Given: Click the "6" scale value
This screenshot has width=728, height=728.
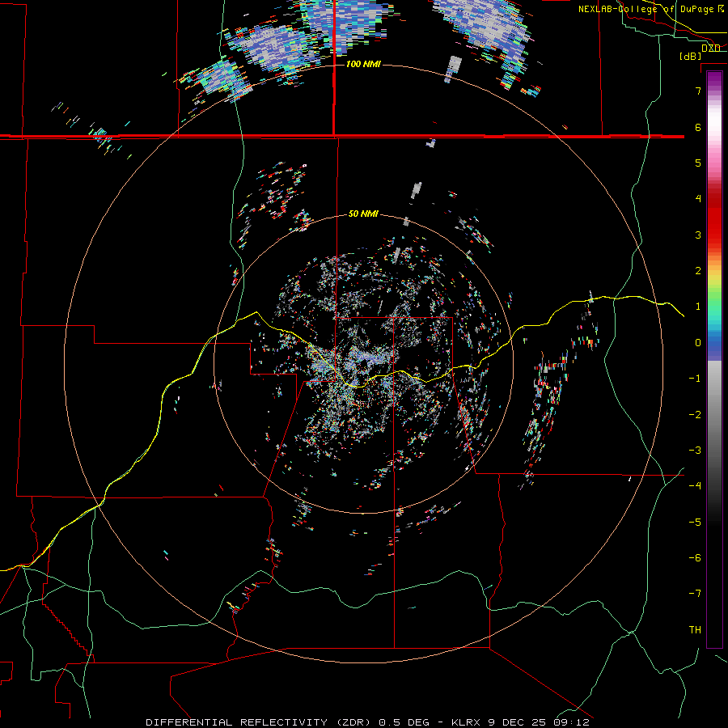Looking at the screenshot, I should [698, 127].
